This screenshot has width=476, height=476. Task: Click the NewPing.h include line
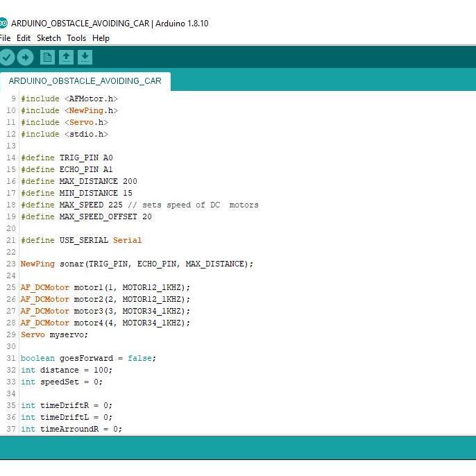69,111
